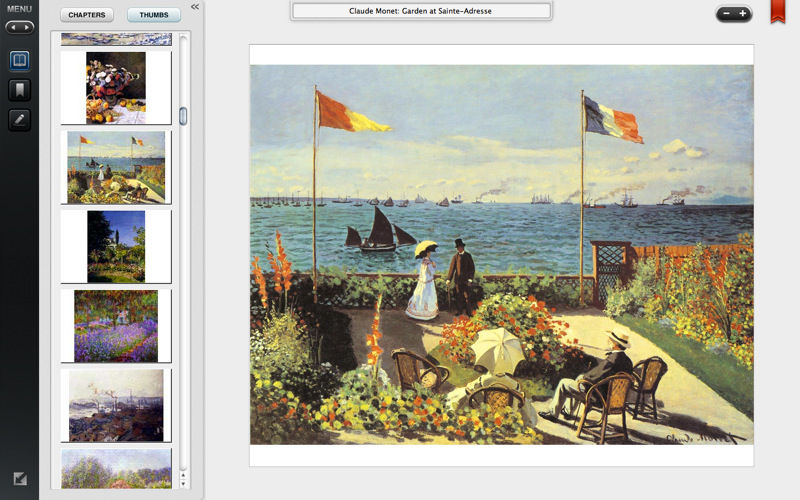
Task: Collapse the thumbnails panel with double chevron
Action: point(195,7)
